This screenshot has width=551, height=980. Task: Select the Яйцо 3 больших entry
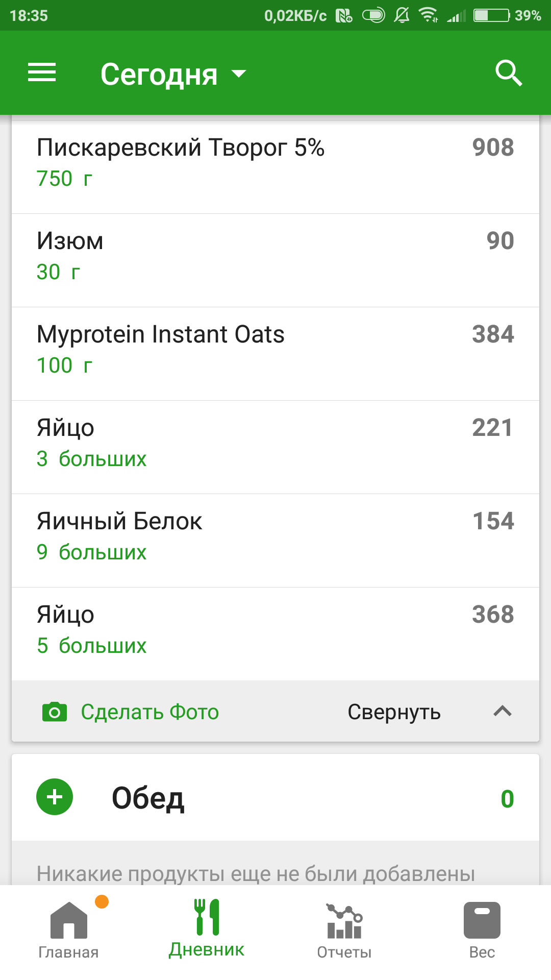pos(275,443)
